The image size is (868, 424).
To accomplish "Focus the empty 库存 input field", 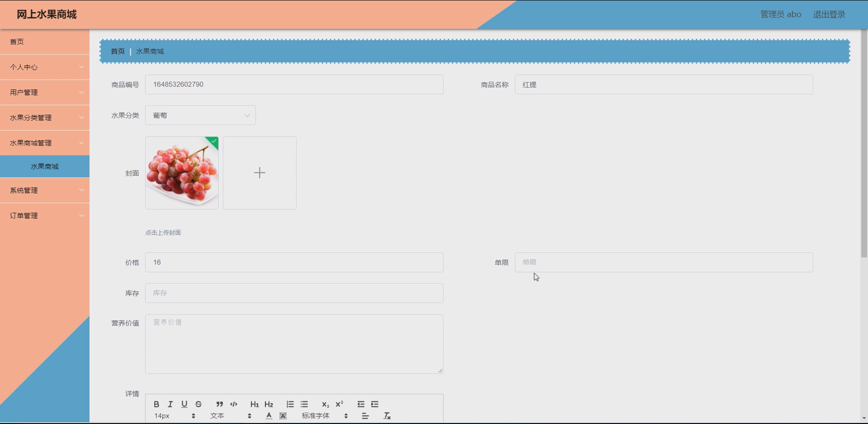I will [294, 293].
